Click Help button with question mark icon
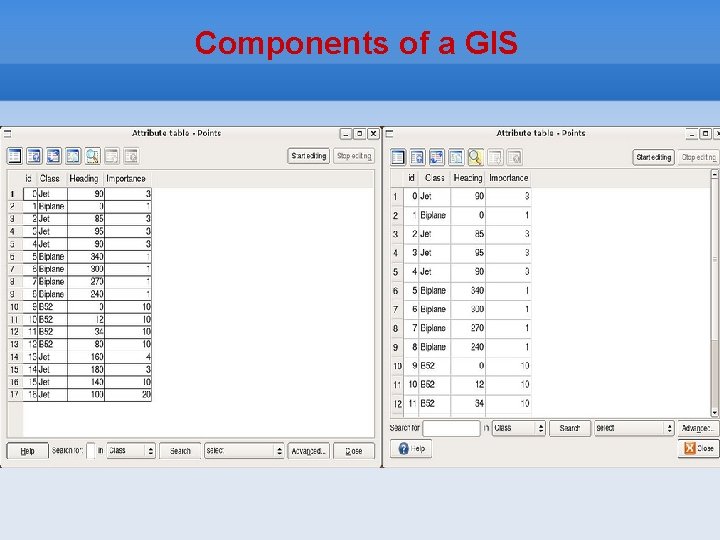720x540 pixels. [x=411, y=449]
